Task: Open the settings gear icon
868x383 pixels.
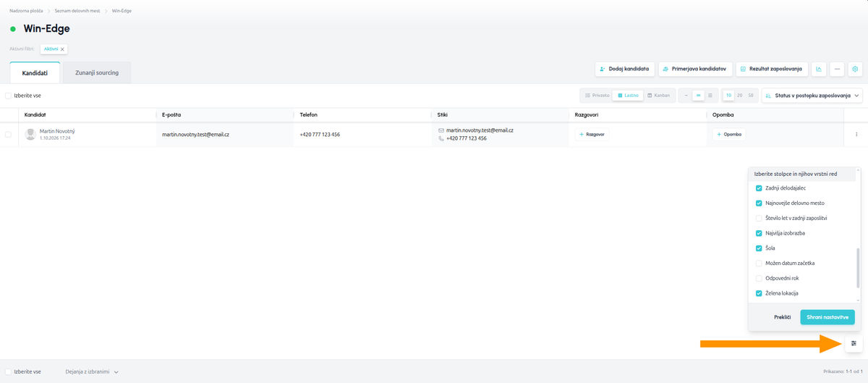Action: [x=855, y=69]
